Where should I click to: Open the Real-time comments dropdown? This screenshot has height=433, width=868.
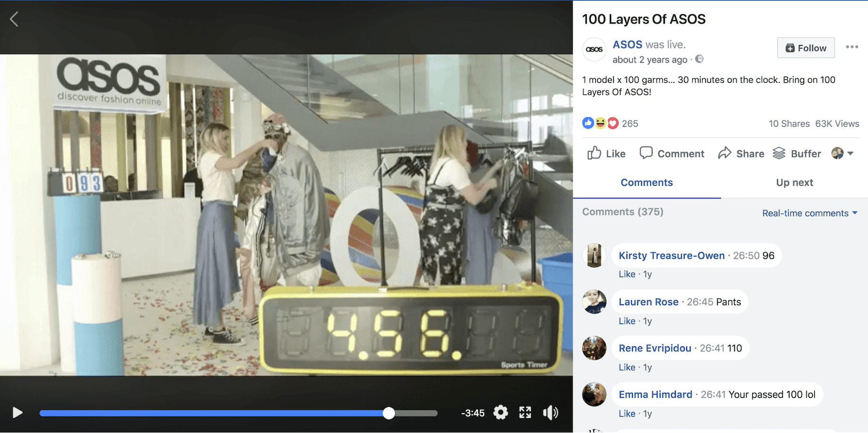click(809, 213)
